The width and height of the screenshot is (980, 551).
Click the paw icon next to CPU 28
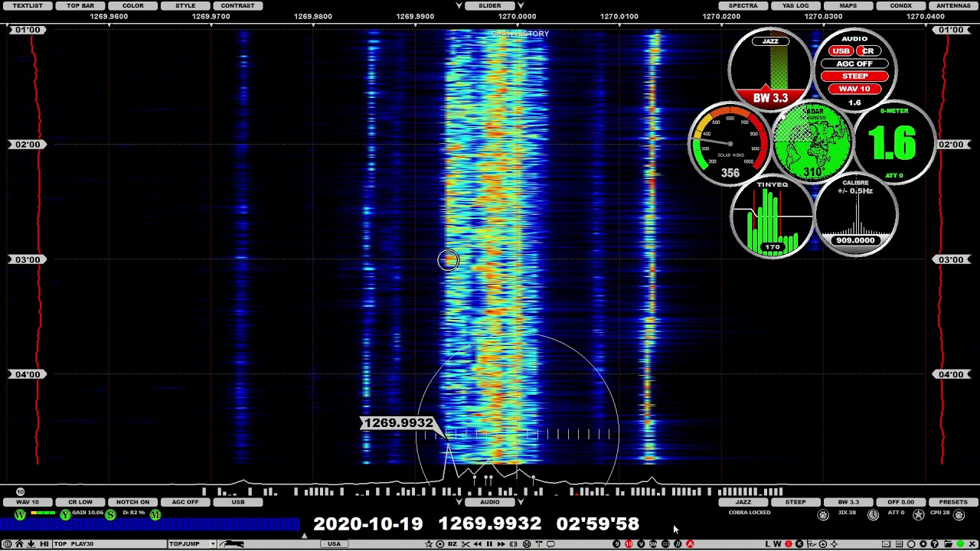click(x=959, y=515)
